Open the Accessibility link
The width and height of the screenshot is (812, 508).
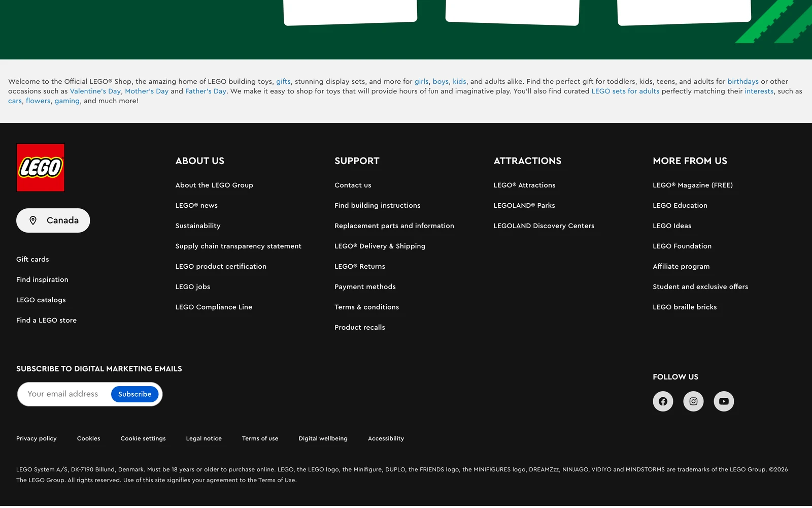tap(386, 438)
